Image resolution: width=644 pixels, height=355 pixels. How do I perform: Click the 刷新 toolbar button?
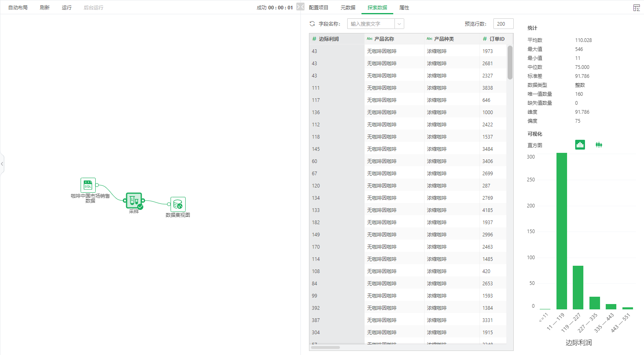click(x=45, y=8)
